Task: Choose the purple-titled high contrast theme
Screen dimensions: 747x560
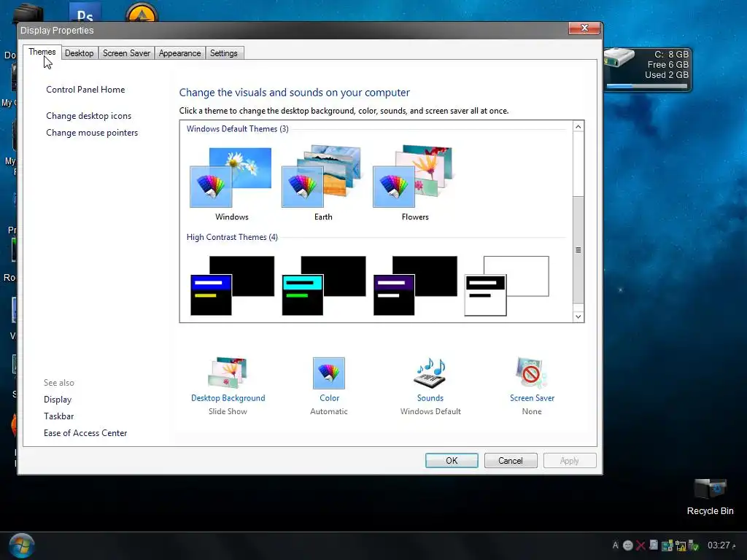Action: tap(415, 286)
